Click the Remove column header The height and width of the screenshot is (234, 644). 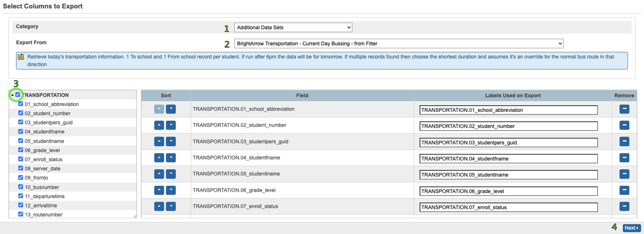[624, 95]
